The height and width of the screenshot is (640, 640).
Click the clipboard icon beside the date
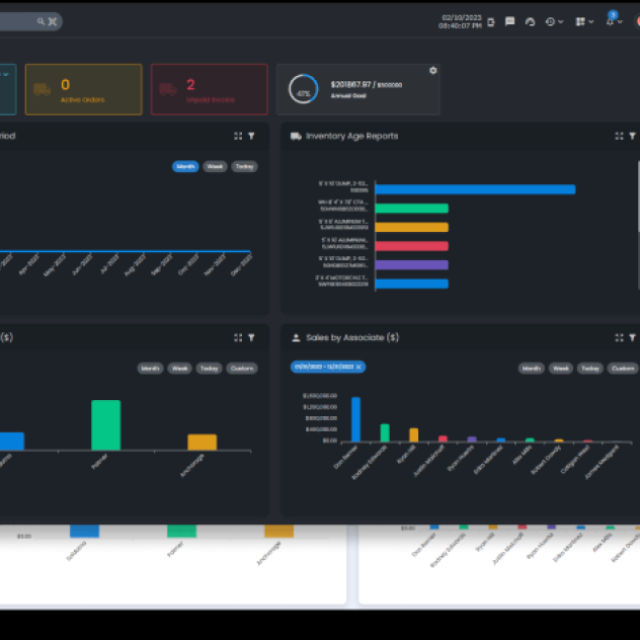pos(491,22)
